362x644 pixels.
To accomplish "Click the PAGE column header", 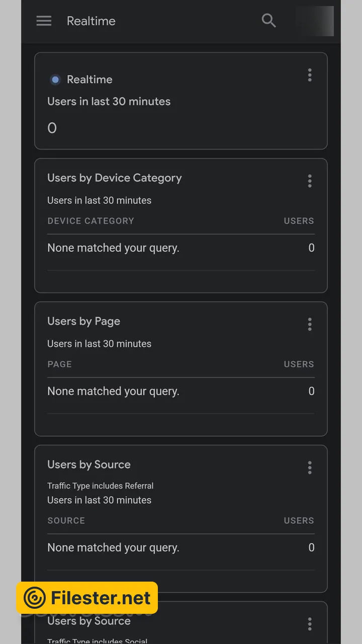I will (59, 364).
